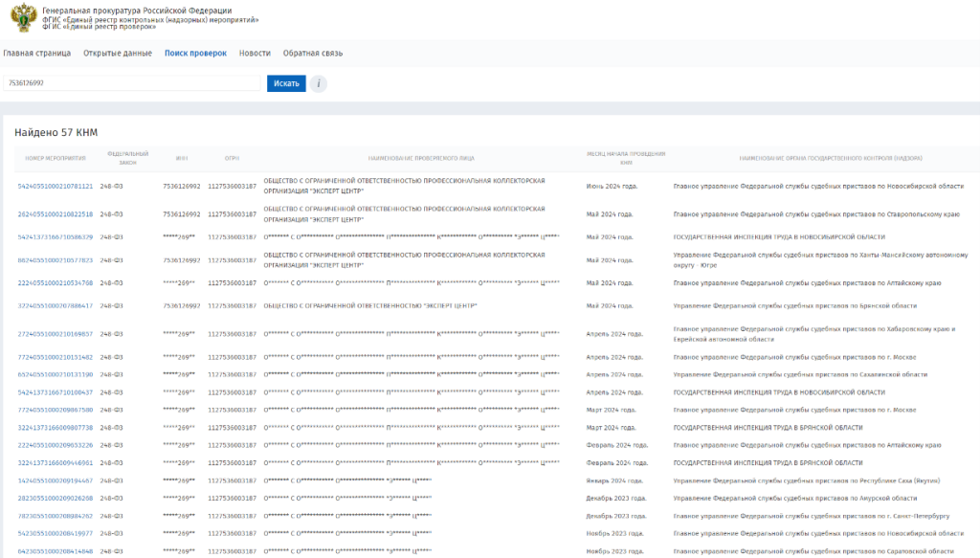Image resolution: width=980 pixels, height=558 pixels.
Task: Open the Обратная связь tab
Action: [x=313, y=54]
